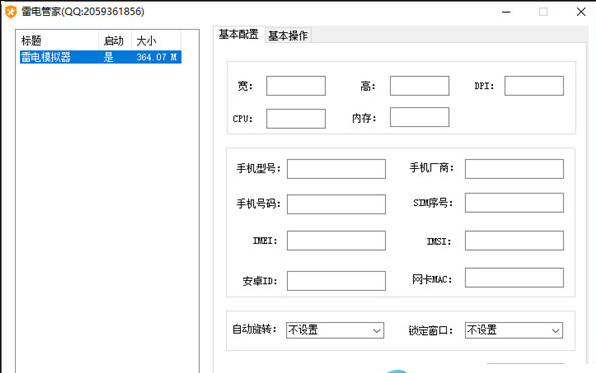Focus the 手机号码 input field

click(x=336, y=204)
